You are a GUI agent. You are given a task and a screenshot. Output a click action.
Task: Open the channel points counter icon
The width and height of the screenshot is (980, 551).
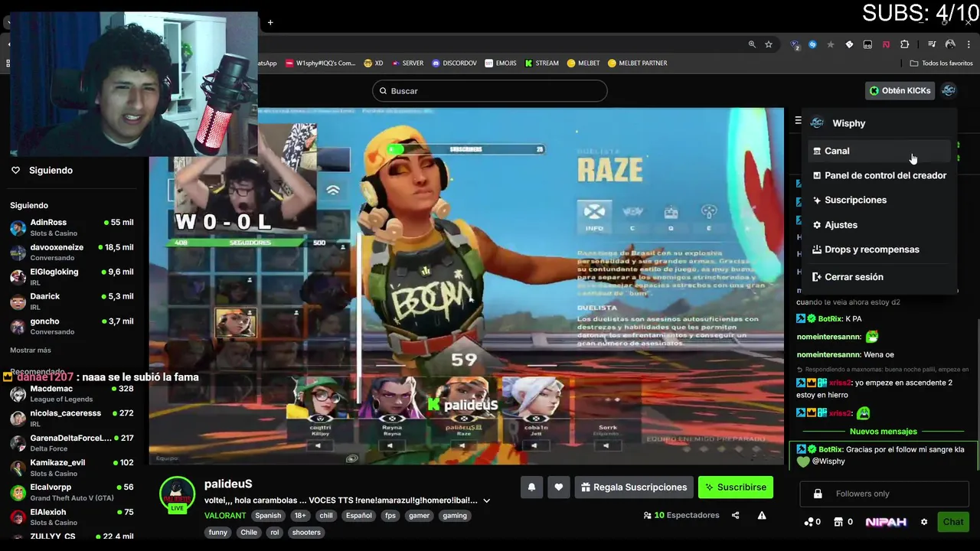point(812,522)
